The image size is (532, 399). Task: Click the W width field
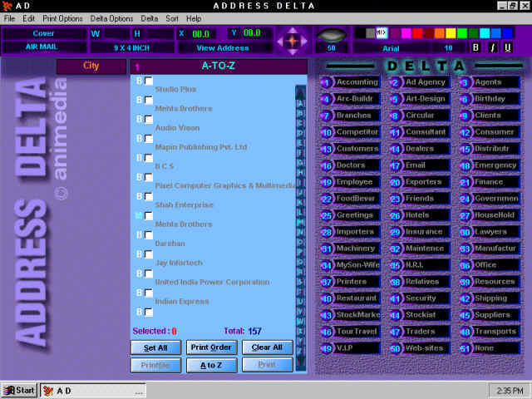coord(116,33)
